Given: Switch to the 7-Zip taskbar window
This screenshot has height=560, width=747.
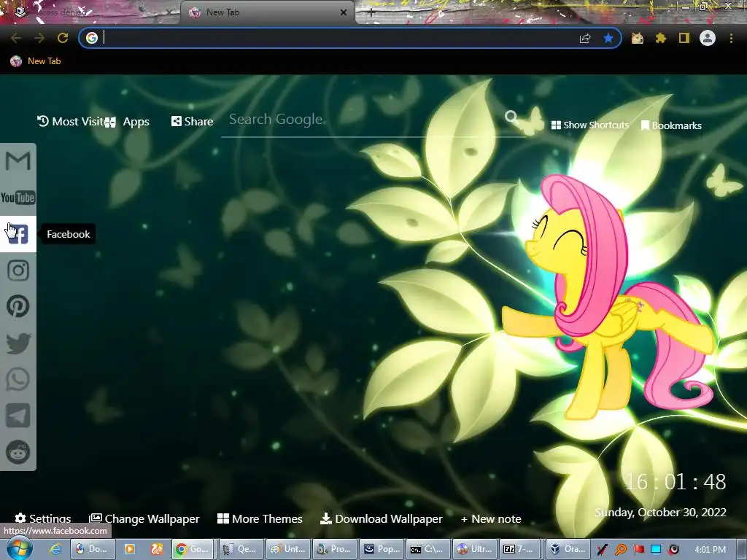Looking at the screenshot, I should click(x=519, y=549).
